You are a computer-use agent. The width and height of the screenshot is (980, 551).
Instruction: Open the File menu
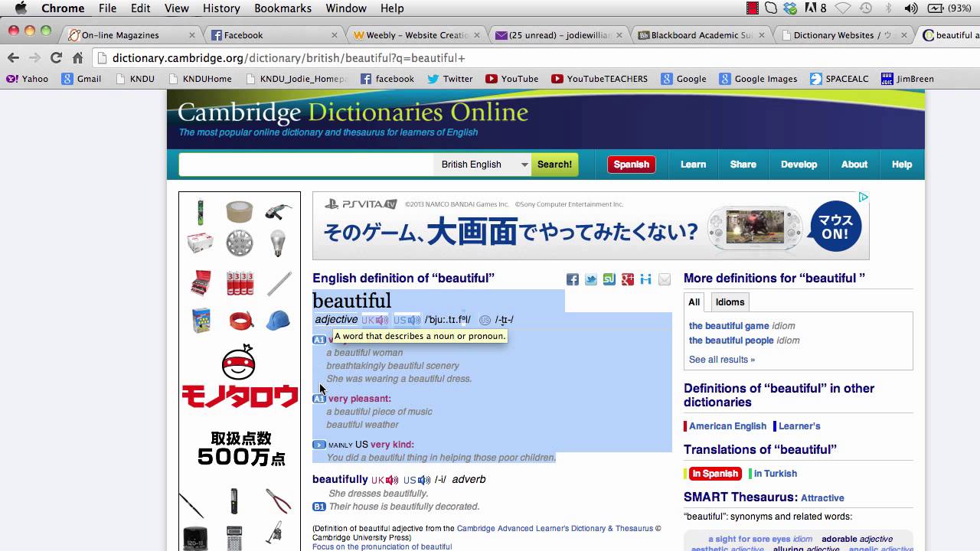pyautogui.click(x=107, y=8)
